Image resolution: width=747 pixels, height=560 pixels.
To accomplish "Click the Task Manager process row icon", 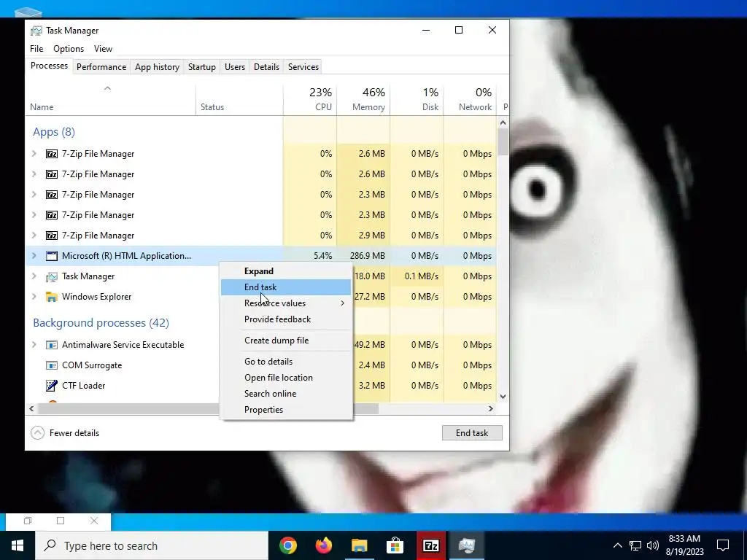I will point(52,276).
